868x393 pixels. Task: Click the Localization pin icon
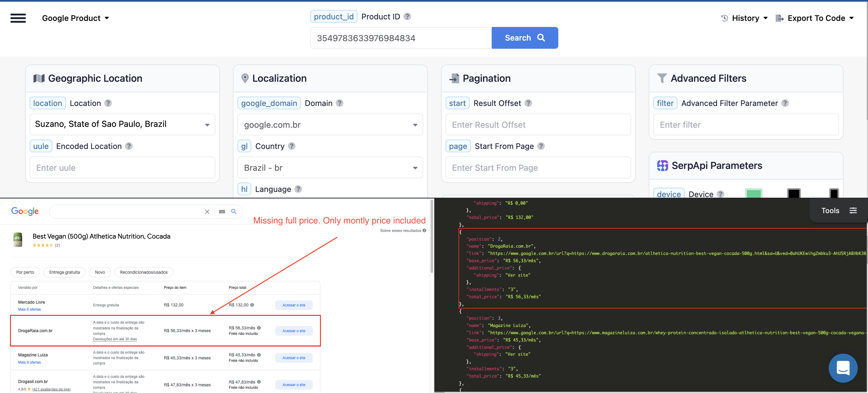[245, 78]
